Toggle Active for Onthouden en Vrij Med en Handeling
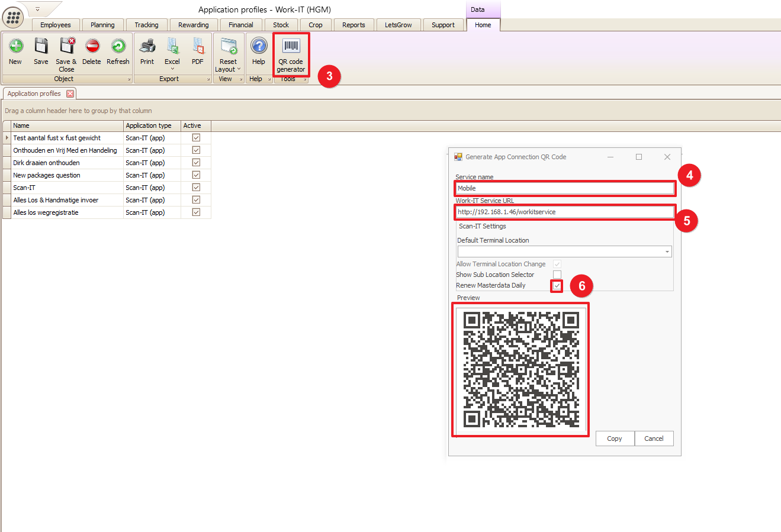 (x=196, y=150)
